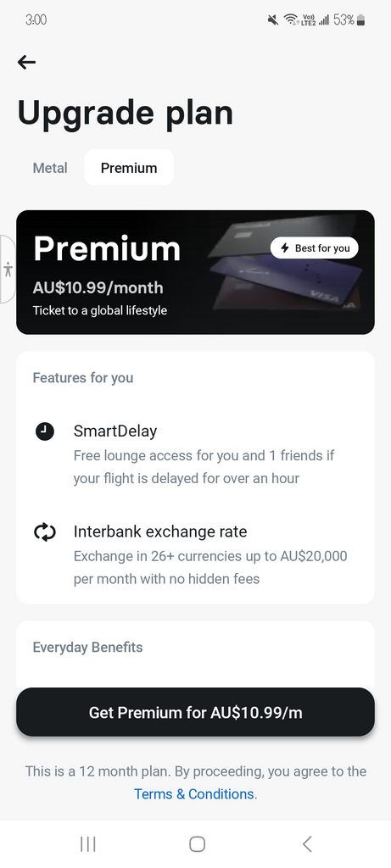Viewport: 391px width, 868px height.
Task: Select the SmartDelay feature title
Action: (x=115, y=431)
